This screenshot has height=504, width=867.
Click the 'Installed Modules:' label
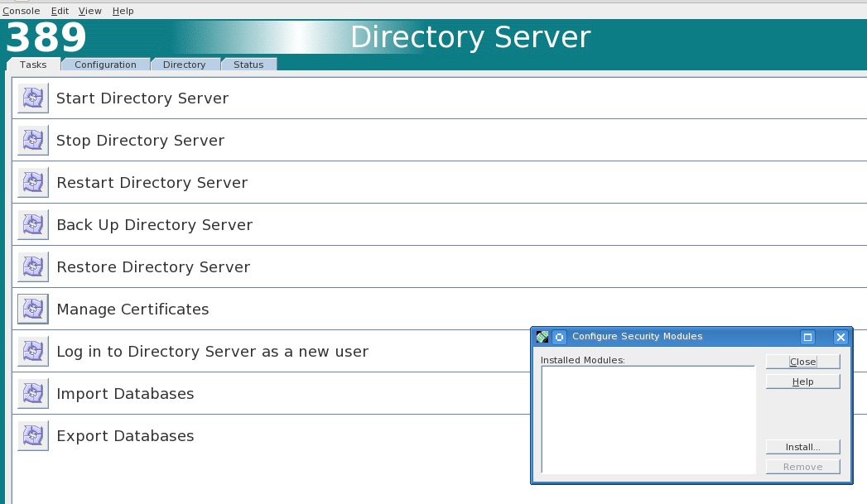[582, 360]
